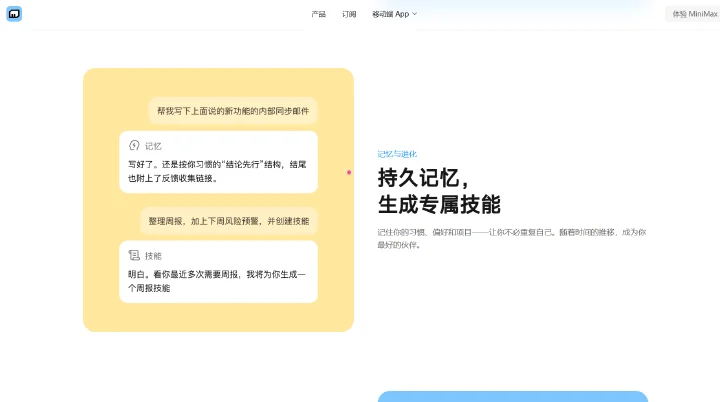This screenshot has height=402, width=720.
Task: Click the 技能 card label
Action: pos(153,256)
